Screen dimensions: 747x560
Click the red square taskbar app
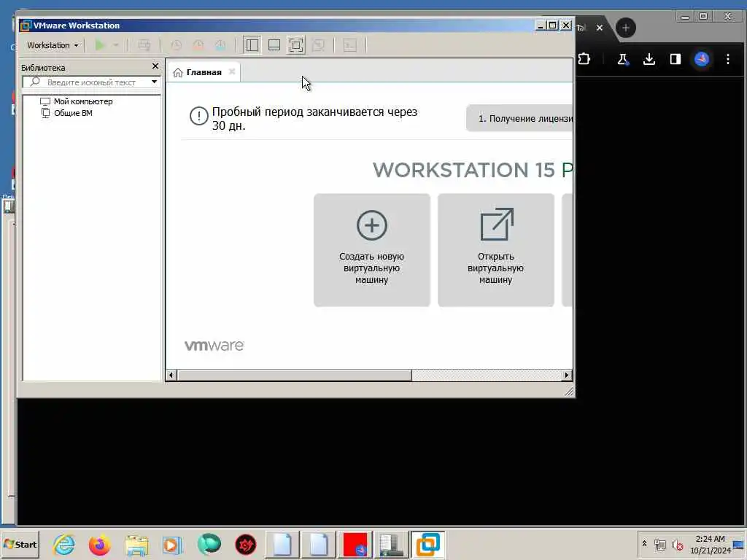point(355,545)
